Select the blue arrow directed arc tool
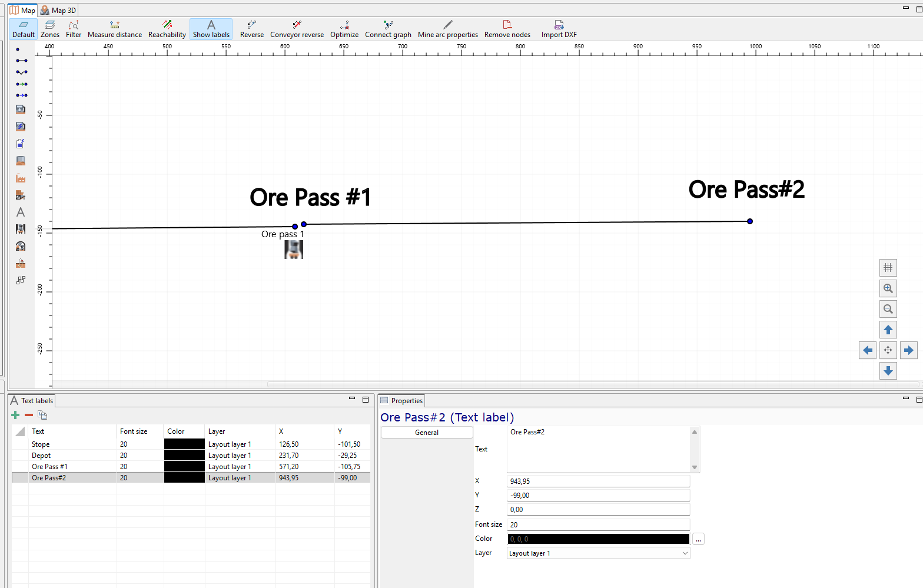Image resolution: width=923 pixels, height=588 pixels. click(21, 95)
